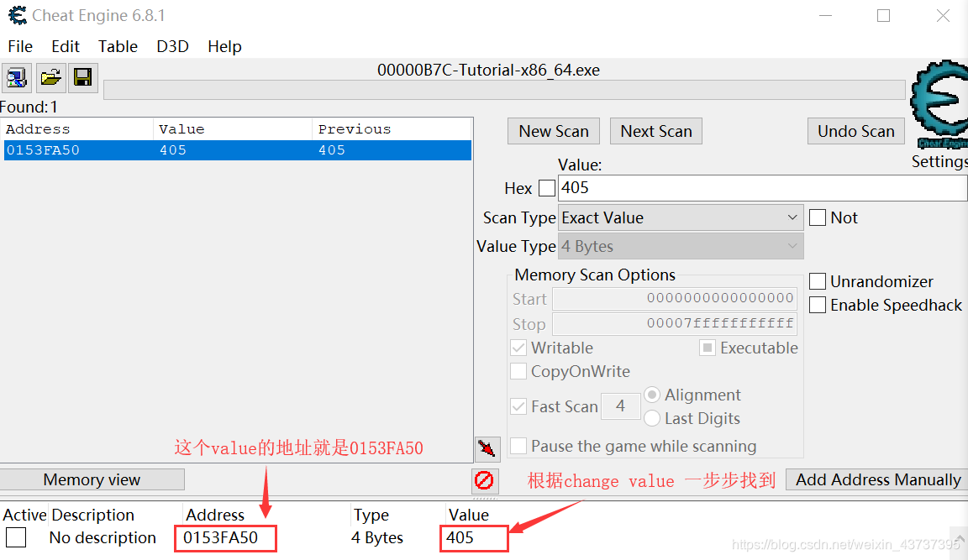The image size is (968, 560).
Task: Click red arrow copy-to-address-list icon
Action: tap(487, 447)
